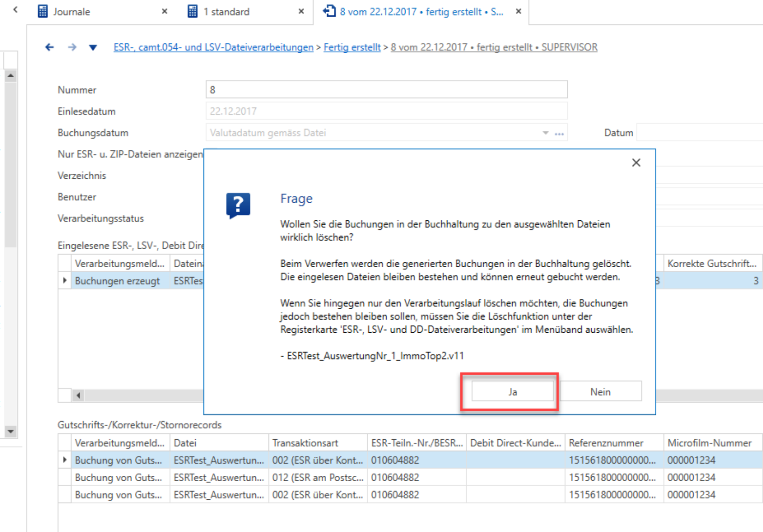Collapse the left panel with the chevron
The height and width of the screenshot is (532, 763).
click(x=15, y=9)
